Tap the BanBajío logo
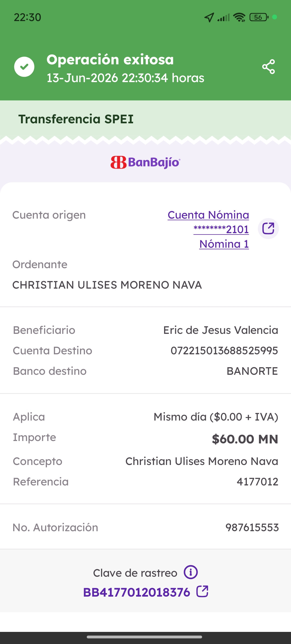291x644 pixels. coord(145,162)
